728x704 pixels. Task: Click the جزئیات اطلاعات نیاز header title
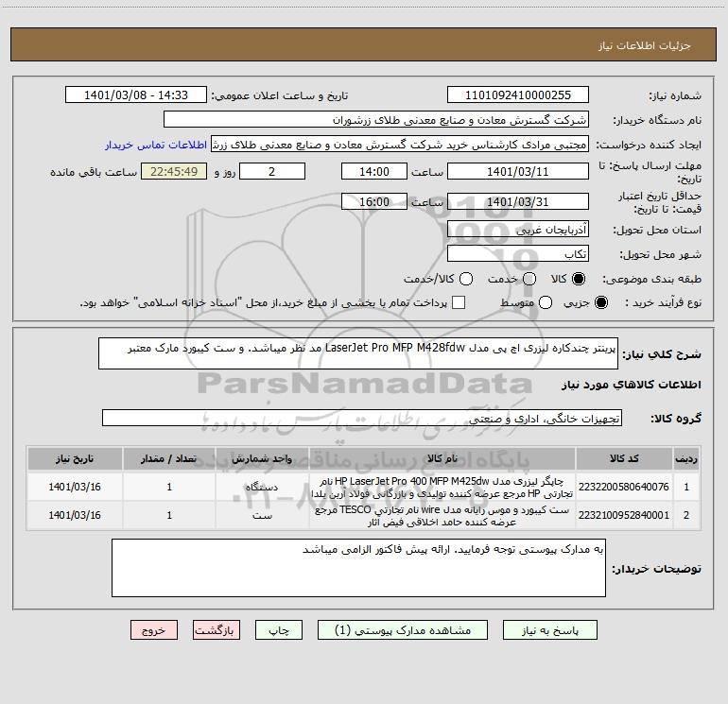point(645,45)
